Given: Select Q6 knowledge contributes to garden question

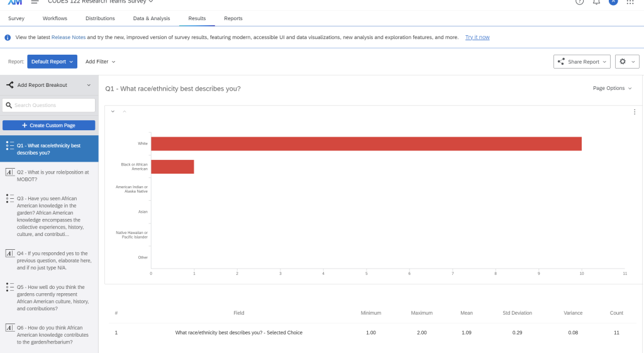Looking at the screenshot, I should coord(49,335).
